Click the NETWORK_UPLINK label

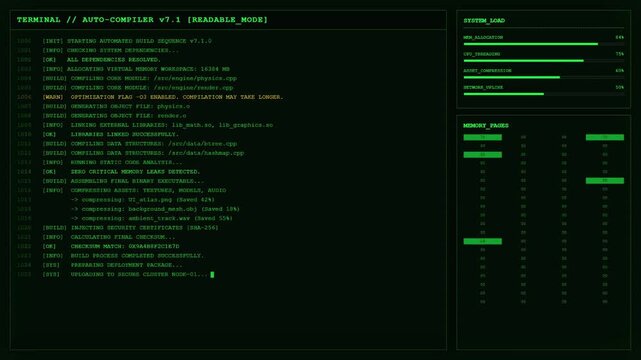[x=483, y=87]
